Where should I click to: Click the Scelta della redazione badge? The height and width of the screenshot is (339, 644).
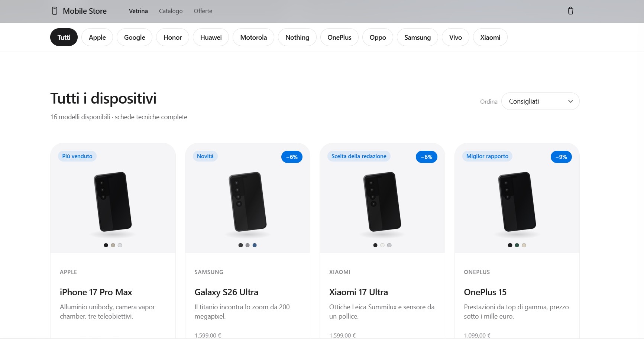pyautogui.click(x=359, y=156)
